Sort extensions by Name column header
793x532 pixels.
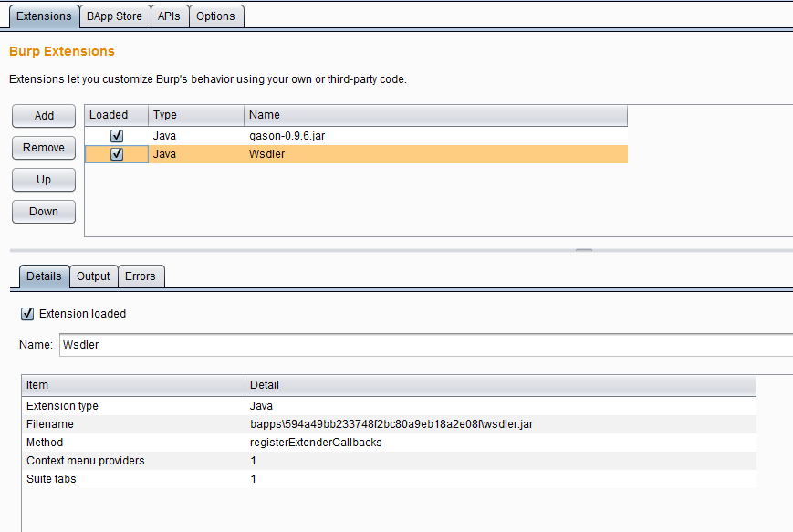pyautogui.click(x=435, y=115)
